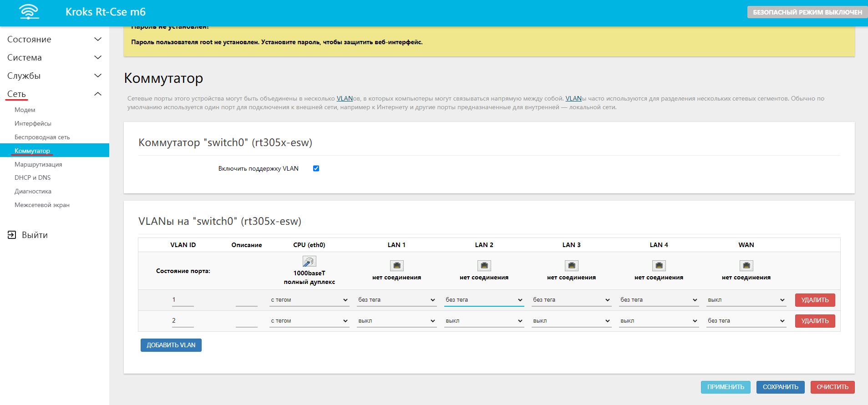Toggle the Включить поддержку VLAN checkbox

(316, 168)
